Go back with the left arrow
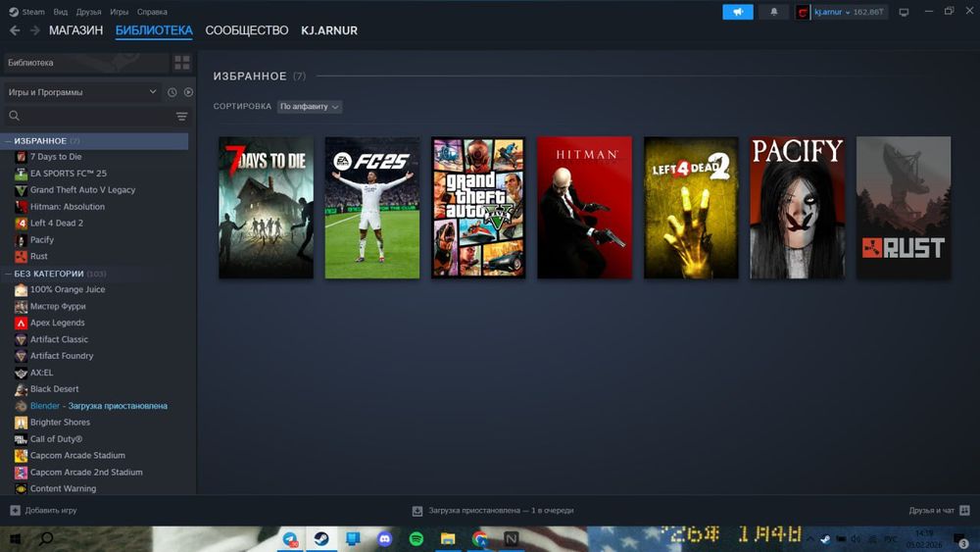 tap(15, 30)
